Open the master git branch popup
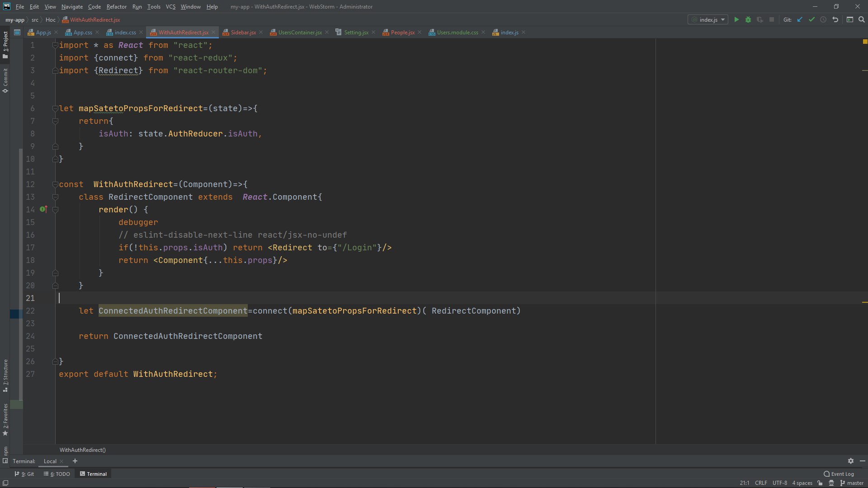 (x=852, y=483)
